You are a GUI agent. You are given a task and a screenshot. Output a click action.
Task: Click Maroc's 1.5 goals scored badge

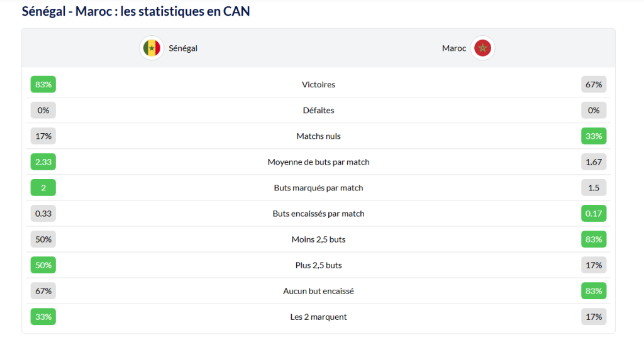pyautogui.click(x=594, y=187)
